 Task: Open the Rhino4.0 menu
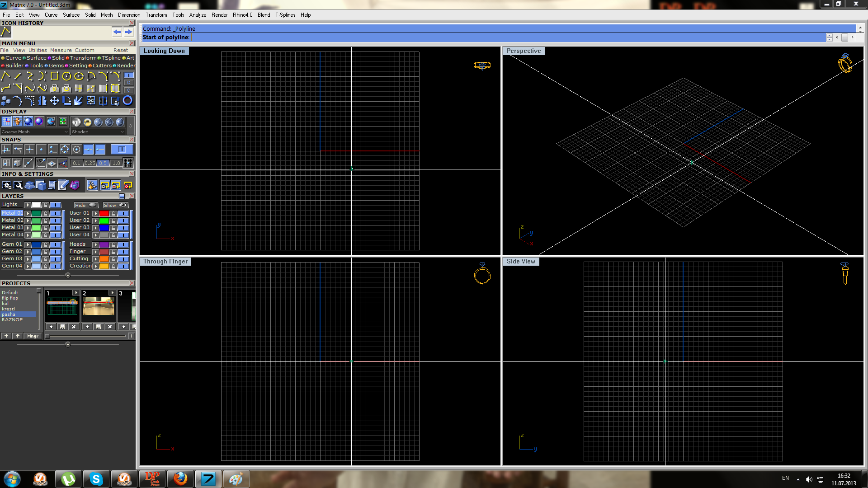point(242,15)
